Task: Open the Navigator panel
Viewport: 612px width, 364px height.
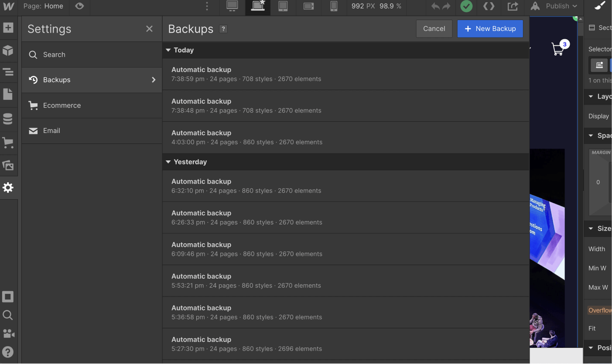Action: point(9,72)
